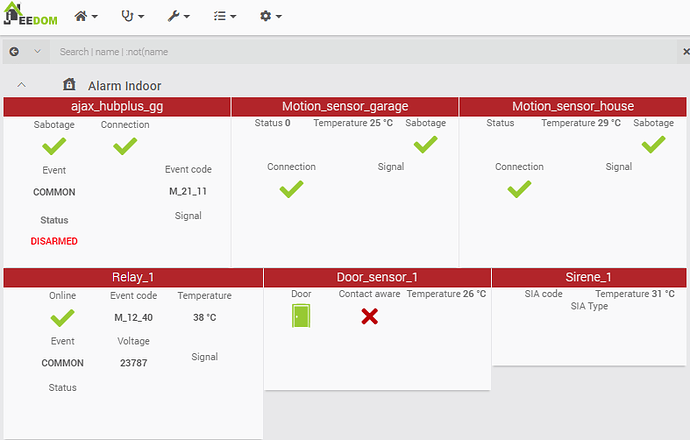Click the Event code label in ajax_hubplus_gg
690x440 pixels.
point(188,169)
